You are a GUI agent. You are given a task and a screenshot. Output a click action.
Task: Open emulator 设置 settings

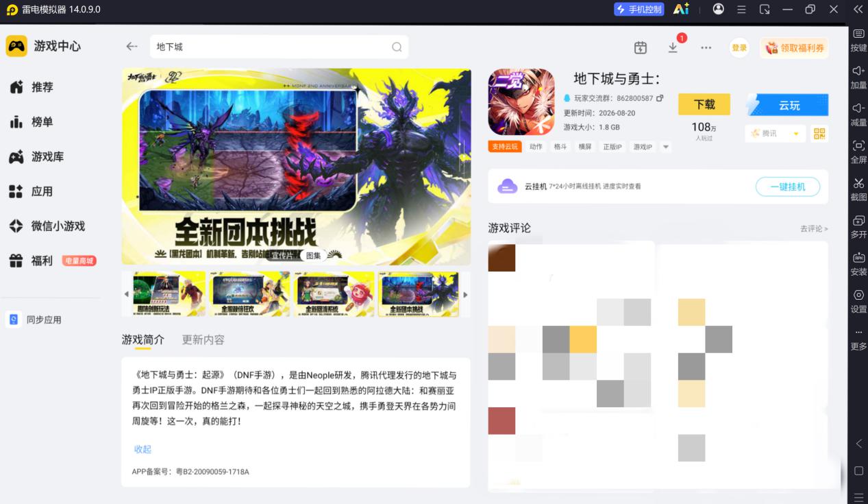tap(858, 301)
